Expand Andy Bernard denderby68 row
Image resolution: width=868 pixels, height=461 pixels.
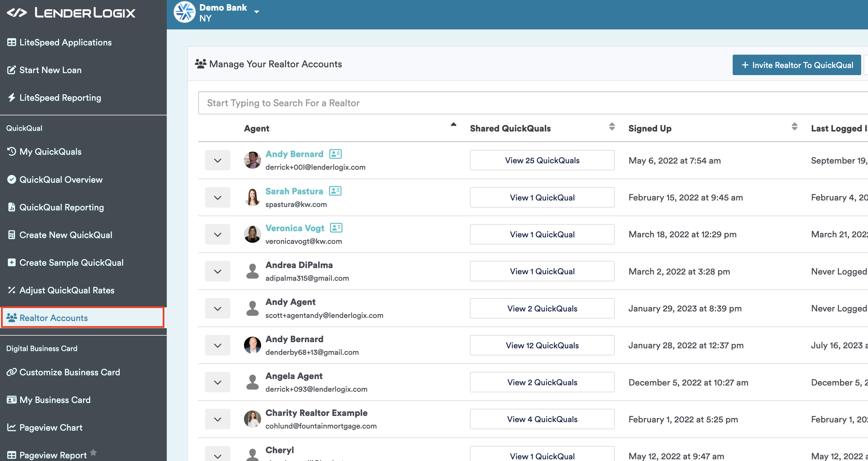tap(218, 345)
